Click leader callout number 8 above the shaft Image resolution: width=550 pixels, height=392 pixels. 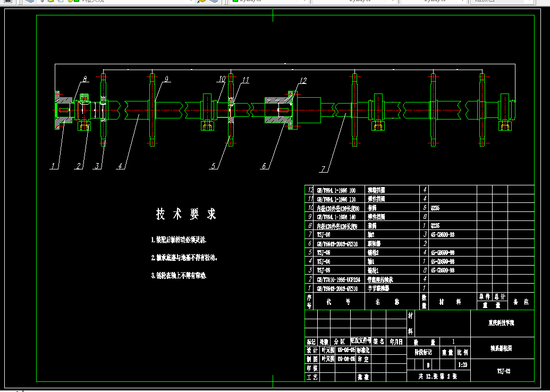(x=84, y=79)
